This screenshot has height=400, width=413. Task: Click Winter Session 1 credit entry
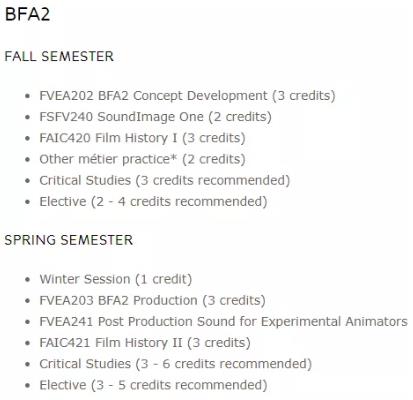click(x=116, y=279)
